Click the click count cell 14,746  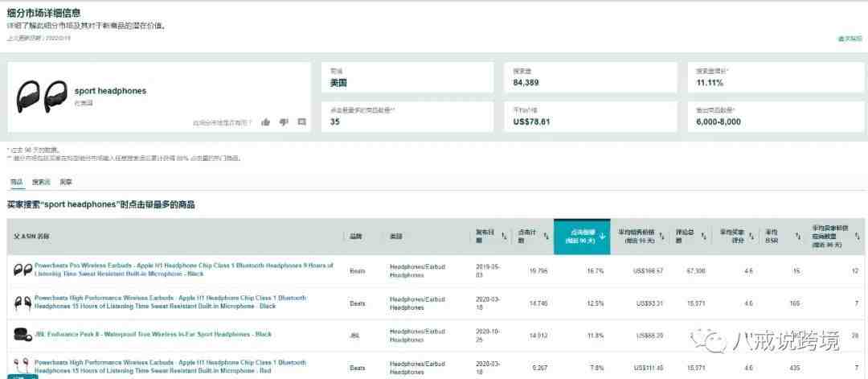coord(539,303)
